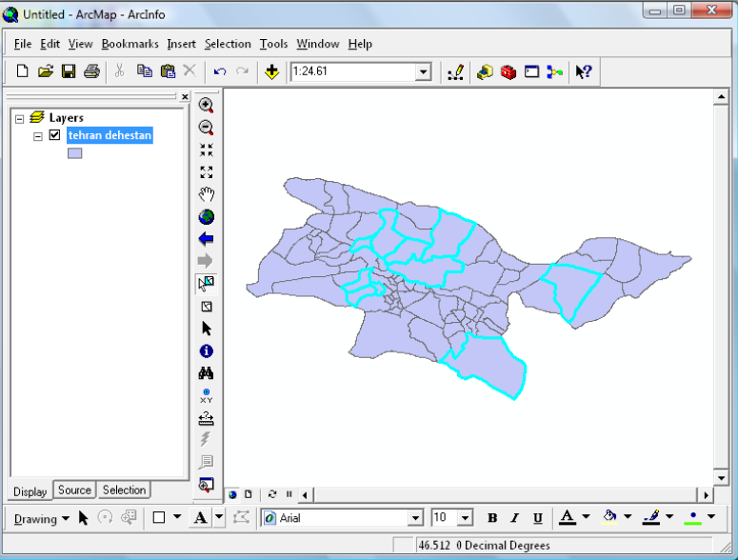The height and width of the screenshot is (560, 738).
Task: Toggle Bold text formatting
Action: tap(492, 518)
